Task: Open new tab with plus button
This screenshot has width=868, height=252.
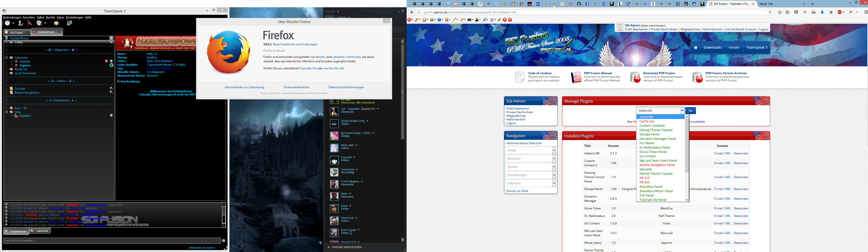Action: click(812, 4)
